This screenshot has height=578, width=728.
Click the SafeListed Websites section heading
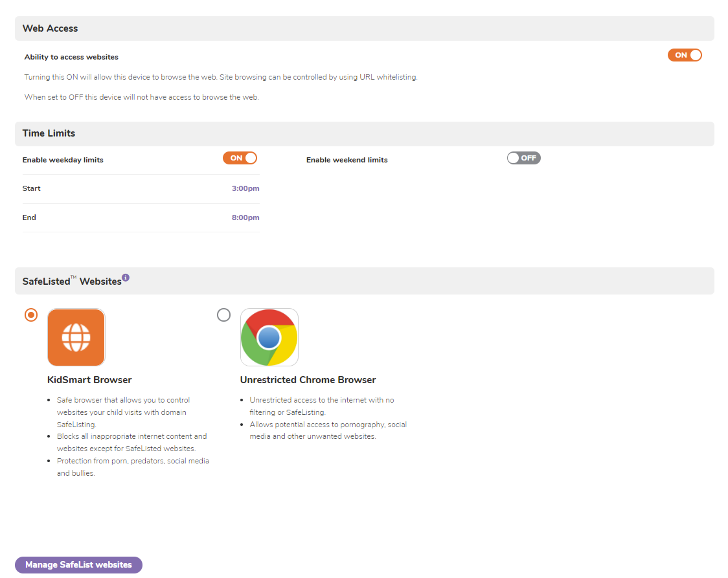point(71,282)
